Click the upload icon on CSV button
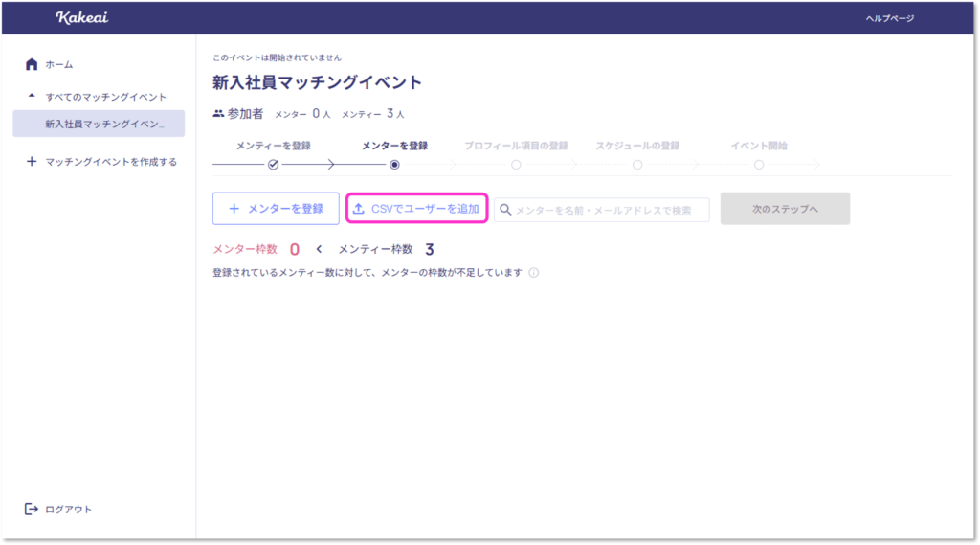 point(359,209)
